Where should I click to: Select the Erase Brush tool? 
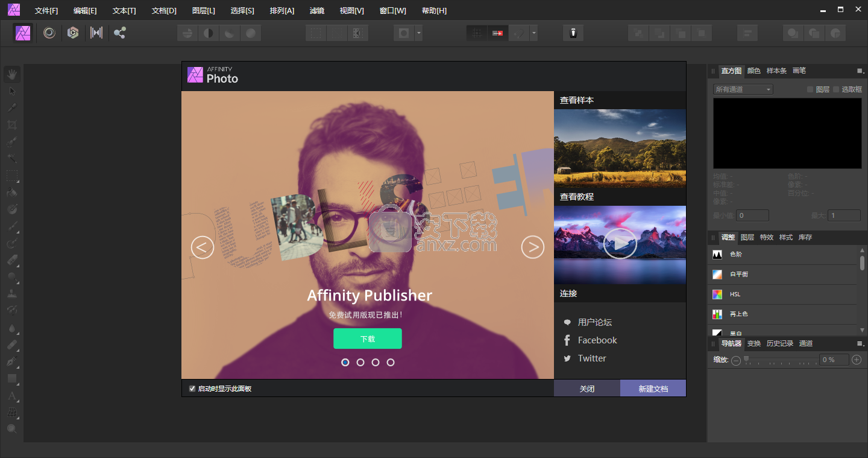pos(12,261)
